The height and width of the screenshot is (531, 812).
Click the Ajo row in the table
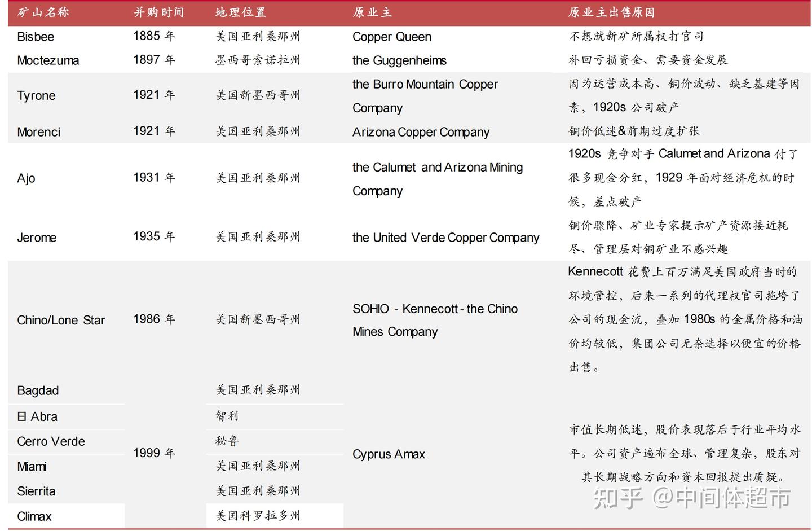(26, 178)
